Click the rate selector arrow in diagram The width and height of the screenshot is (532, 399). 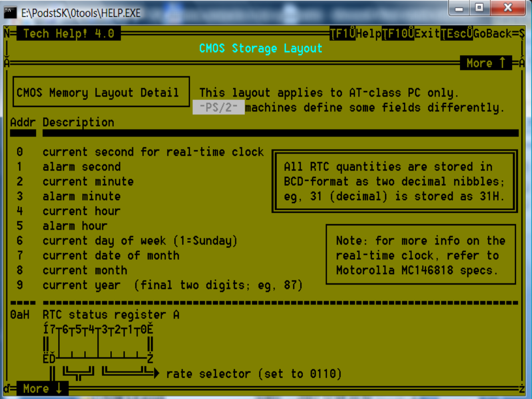pyautogui.click(x=157, y=373)
